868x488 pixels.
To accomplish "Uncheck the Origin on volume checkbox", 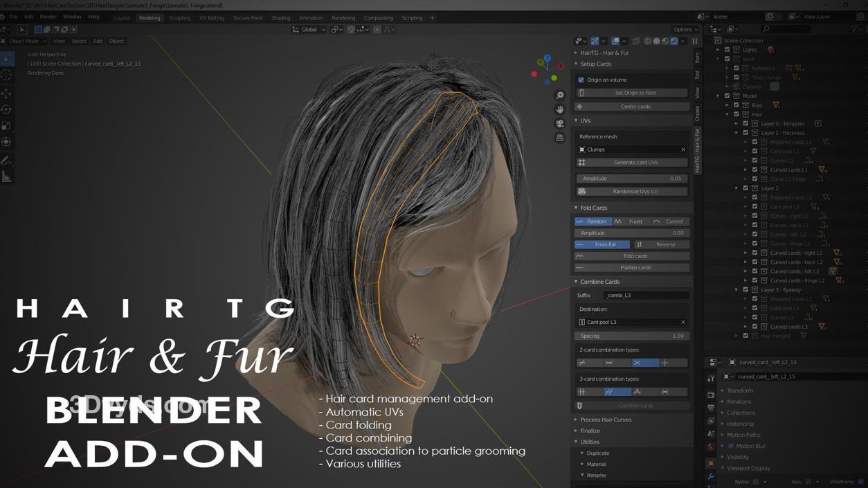I will coord(581,80).
